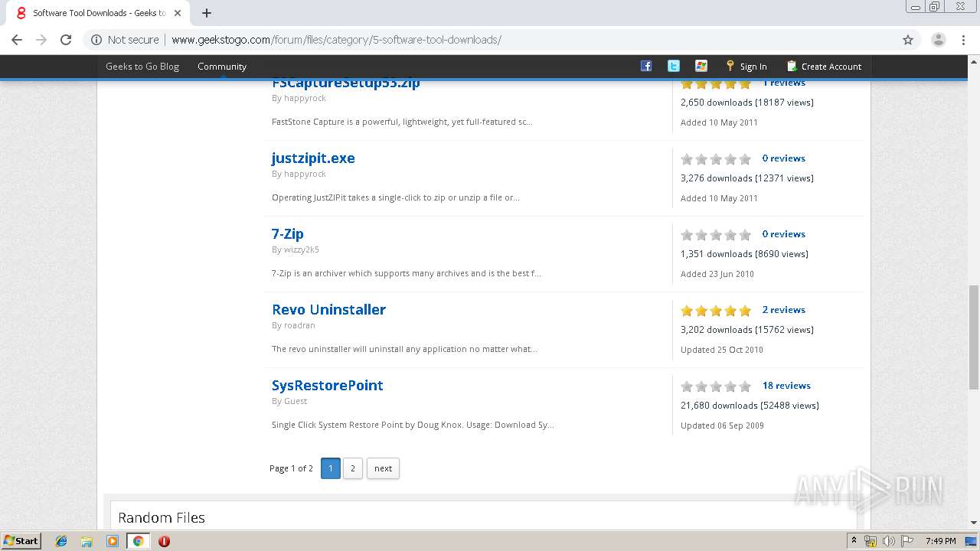Open the Create Account link
The image size is (980, 551).
point(824,67)
